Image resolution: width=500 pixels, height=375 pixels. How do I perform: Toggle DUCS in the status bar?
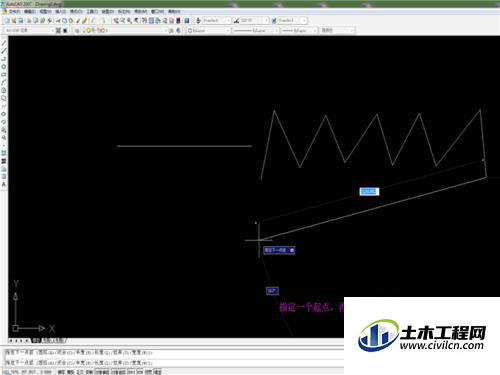pyautogui.click(x=130, y=372)
